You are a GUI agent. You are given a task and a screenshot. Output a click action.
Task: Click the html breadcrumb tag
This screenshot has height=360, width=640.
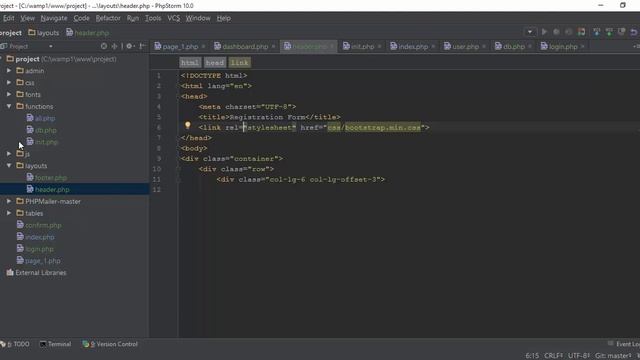coord(190,62)
